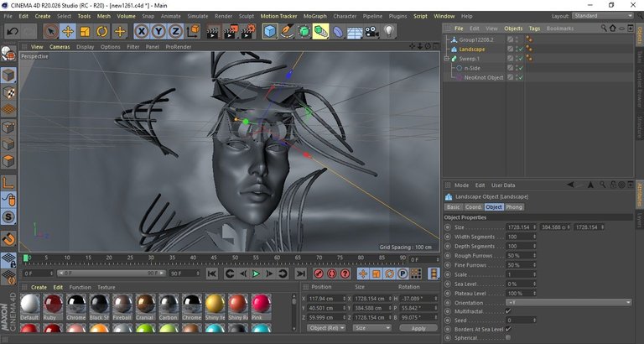Click the Seed value field
This screenshot has height=344, width=644.
pyautogui.click(x=521, y=321)
